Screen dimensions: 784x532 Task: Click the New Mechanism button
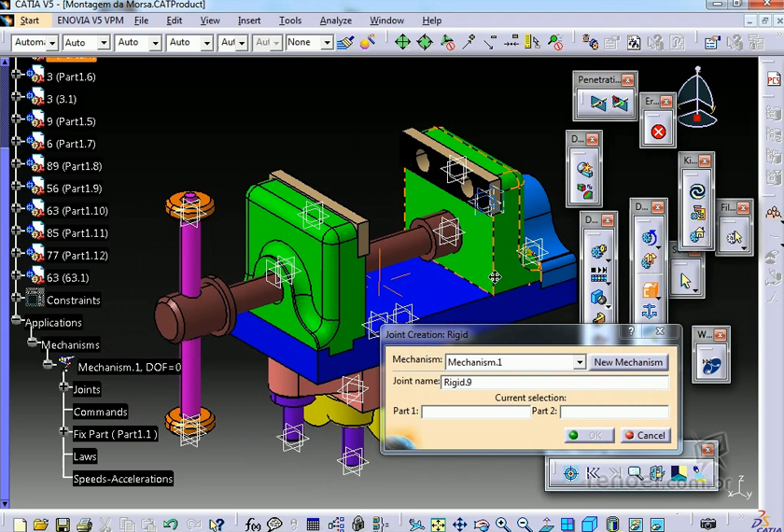[x=628, y=362]
